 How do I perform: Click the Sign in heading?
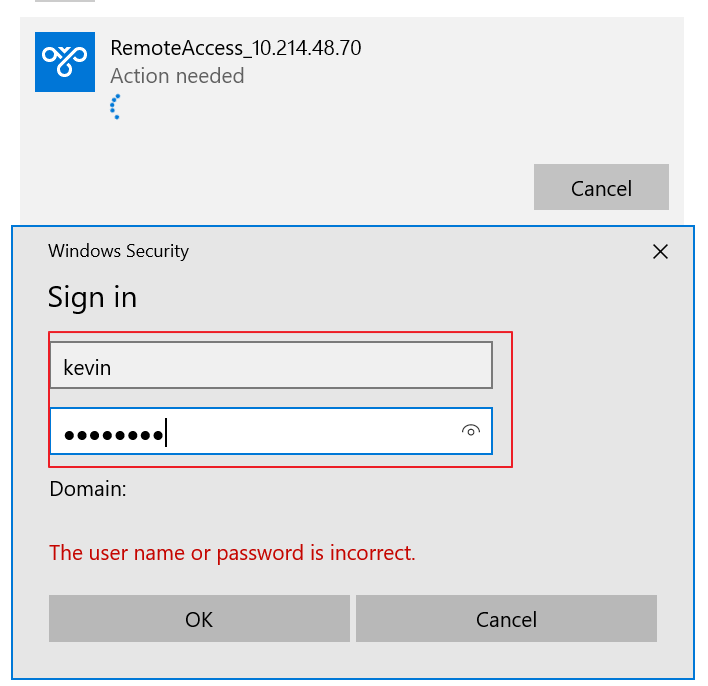click(x=92, y=298)
